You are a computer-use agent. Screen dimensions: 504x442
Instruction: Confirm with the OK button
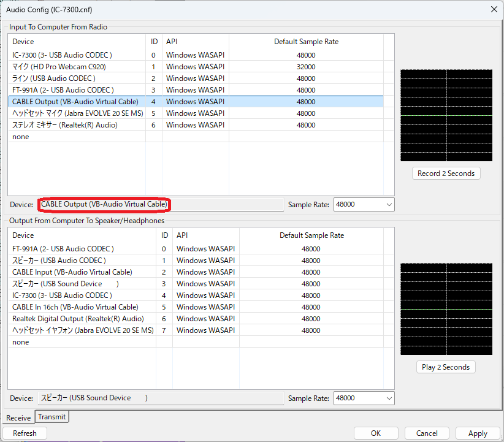pyautogui.click(x=376, y=433)
